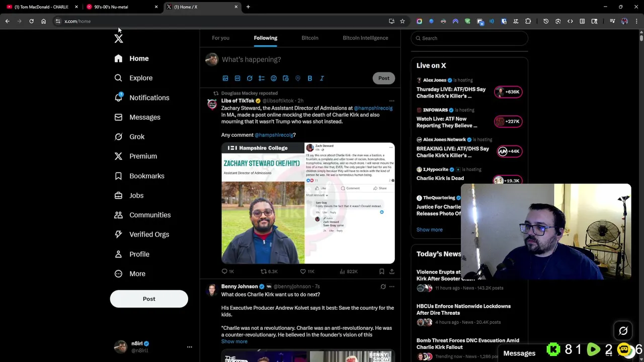Open INFOWARS Watch Live broadcast
Image resolution: width=644 pixels, height=362 pixels.
pyautogui.click(x=509, y=121)
